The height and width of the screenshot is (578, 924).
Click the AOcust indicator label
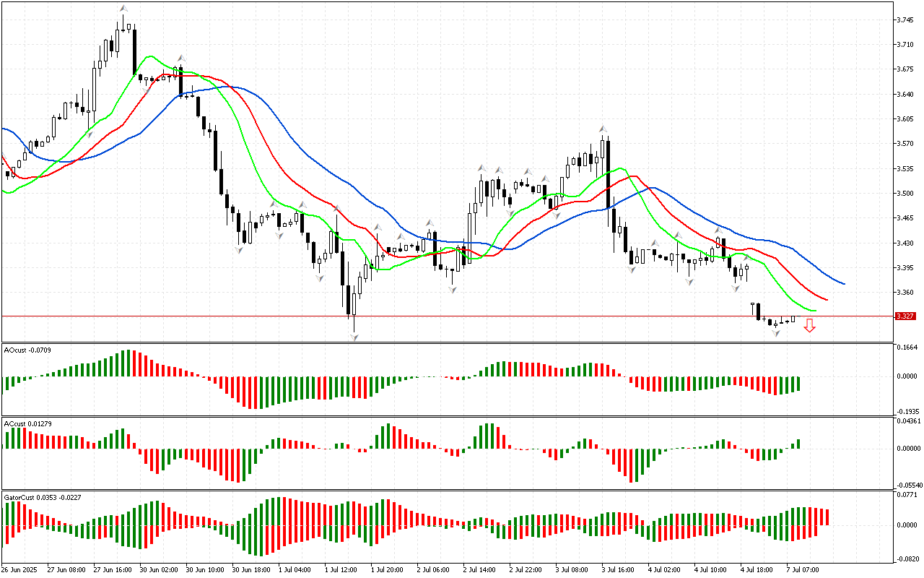tap(25, 350)
